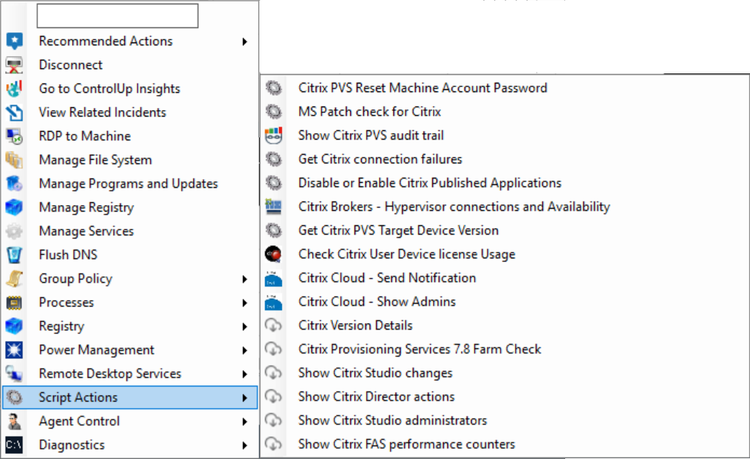Image resolution: width=750 pixels, height=459 pixels.
Task: Select Disconnect from the context menu
Action: click(x=130, y=65)
